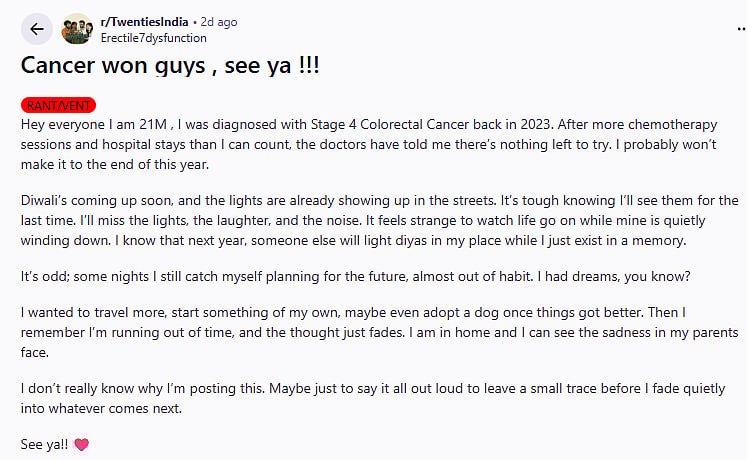Click the pink heart emoji after See ya
This screenshot has width=747, height=460.
(x=82, y=443)
